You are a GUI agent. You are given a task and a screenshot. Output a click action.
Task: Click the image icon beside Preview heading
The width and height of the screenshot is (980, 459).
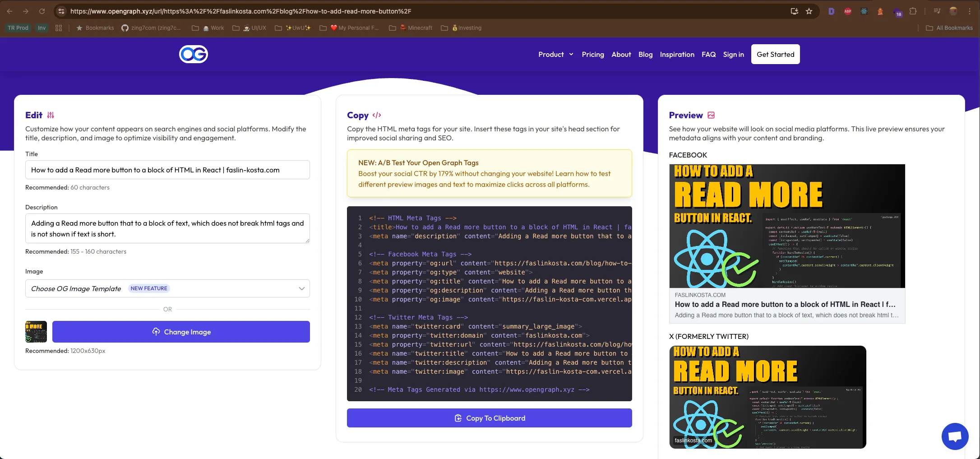coord(711,115)
